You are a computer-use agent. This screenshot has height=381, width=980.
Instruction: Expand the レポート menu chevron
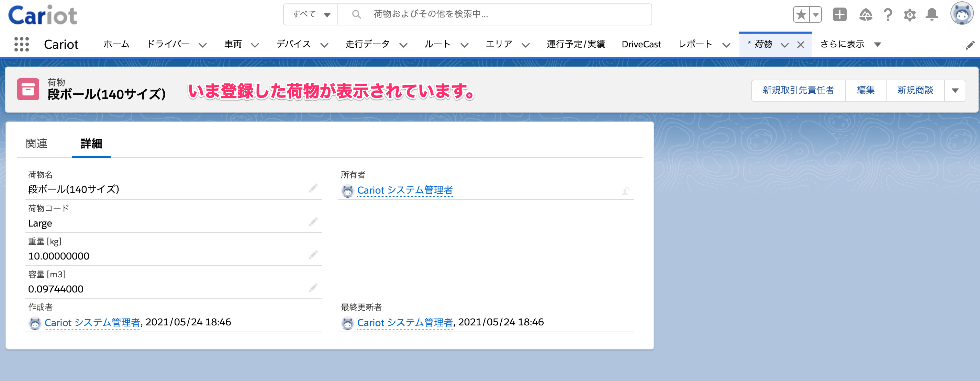click(726, 45)
